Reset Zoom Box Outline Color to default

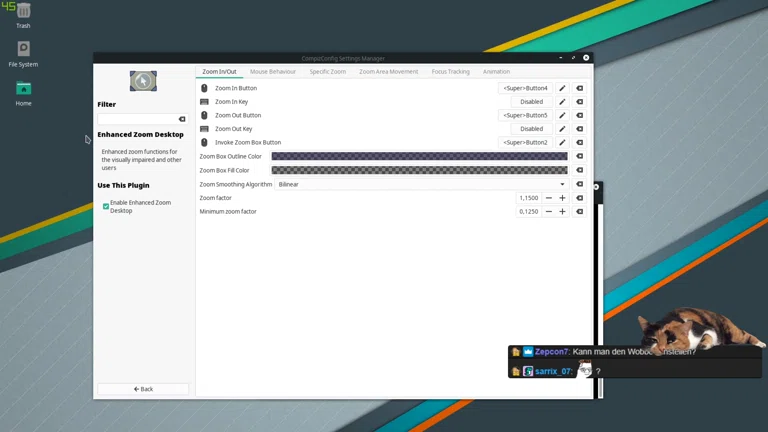pyautogui.click(x=579, y=156)
